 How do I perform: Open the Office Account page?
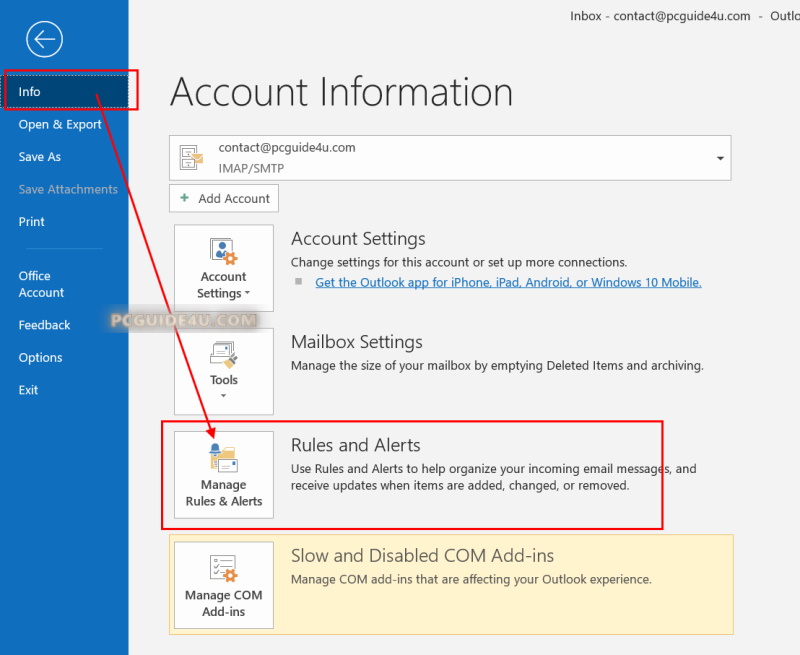[x=41, y=284]
